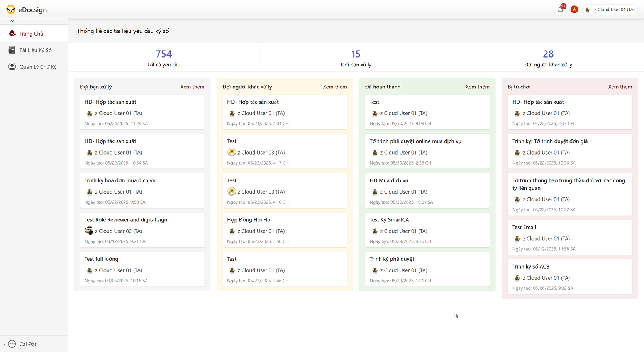Expand the Cài Đặt submenu arrow
This screenshot has height=352, width=644.
point(4,344)
